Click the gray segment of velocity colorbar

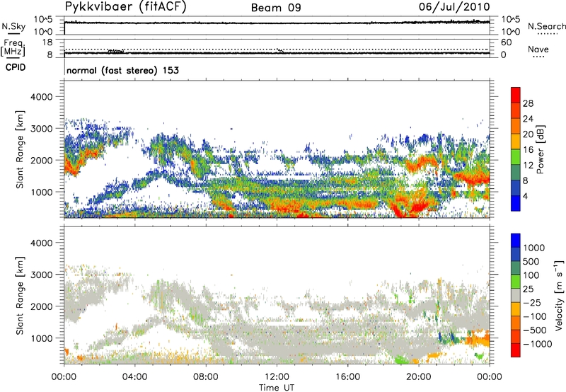516,296
